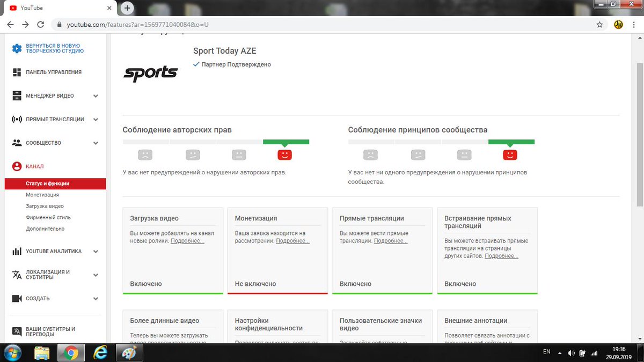Open Монетизация in the channel menu
644x362 pixels.
point(42,195)
